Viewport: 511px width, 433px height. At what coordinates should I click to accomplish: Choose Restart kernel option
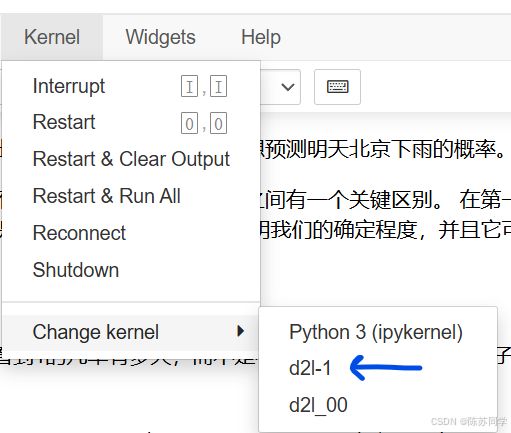pos(131,122)
